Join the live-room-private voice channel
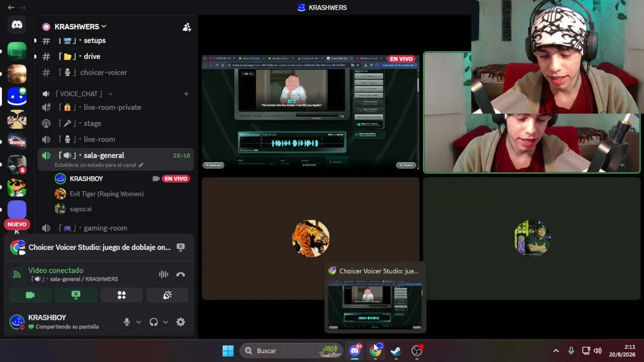 point(115,107)
